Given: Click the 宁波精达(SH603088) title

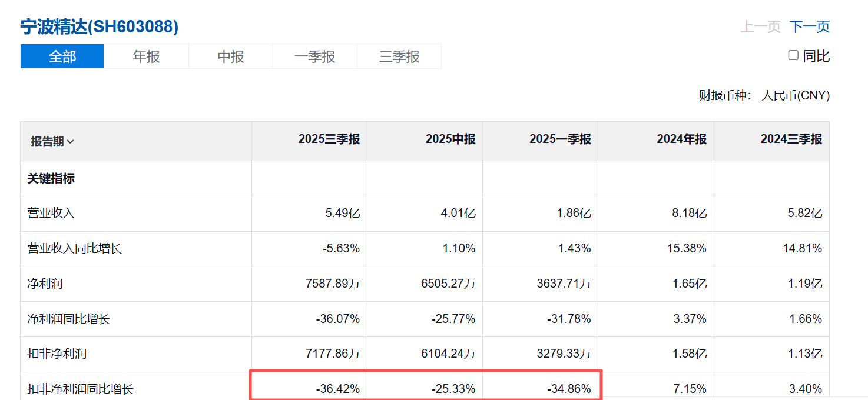Looking at the screenshot, I should point(99,26).
